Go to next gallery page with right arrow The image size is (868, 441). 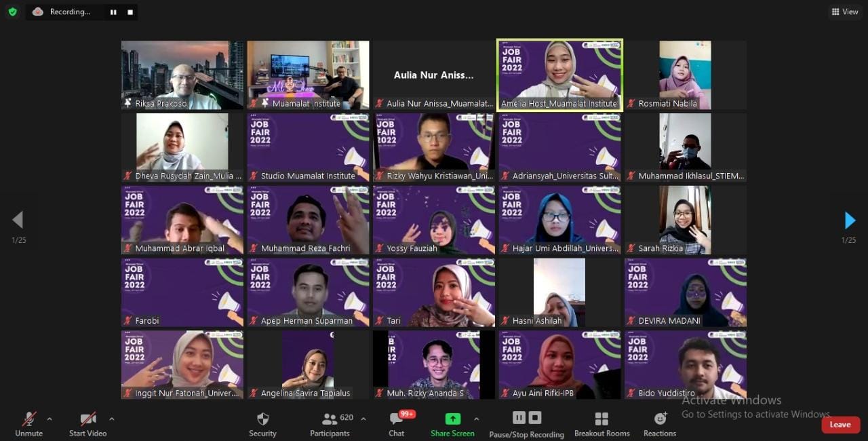pyautogui.click(x=849, y=220)
